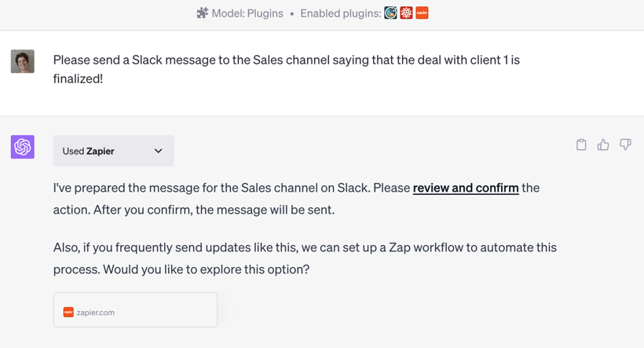Click the first enabled plugin icon
Image resolution: width=644 pixels, height=348 pixels.
(390, 13)
